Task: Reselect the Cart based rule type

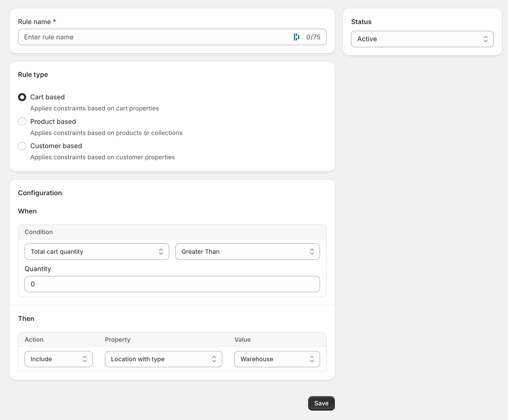Action: (22, 97)
